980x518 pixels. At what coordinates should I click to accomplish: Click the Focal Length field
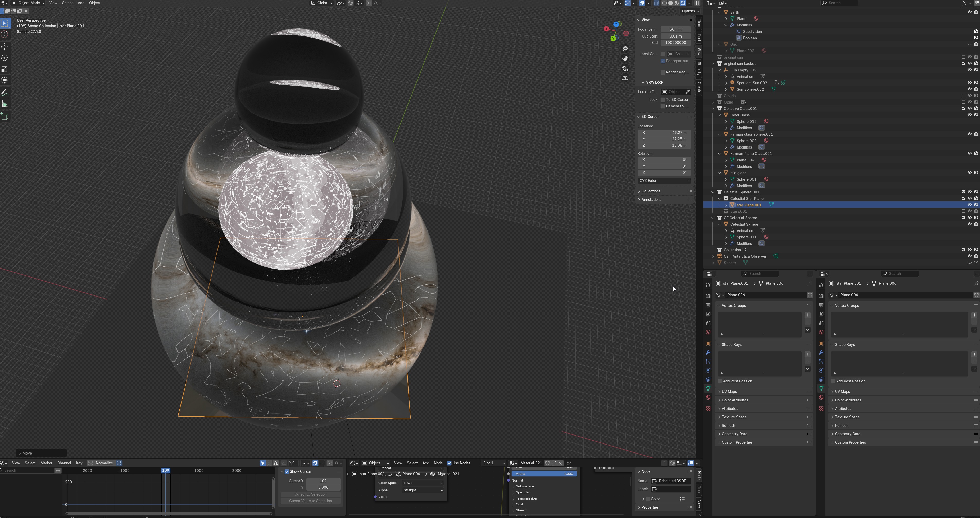[x=675, y=29]
